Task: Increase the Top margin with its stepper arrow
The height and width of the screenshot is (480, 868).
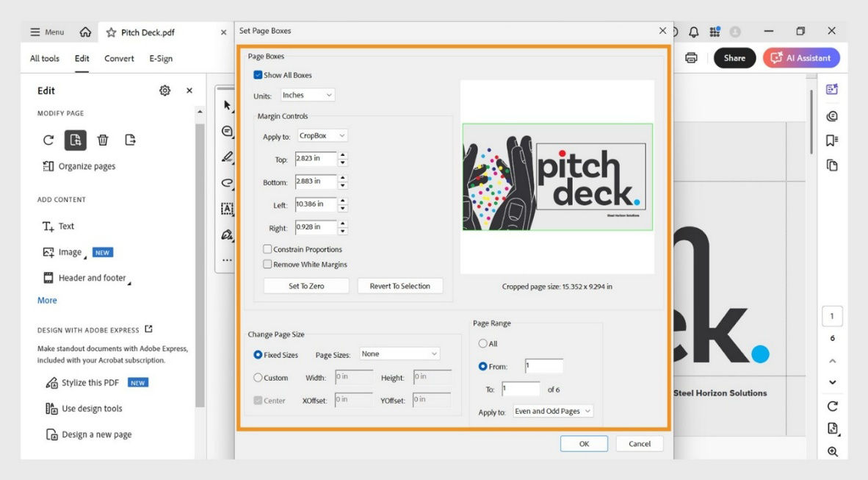Action: point(343,155)
